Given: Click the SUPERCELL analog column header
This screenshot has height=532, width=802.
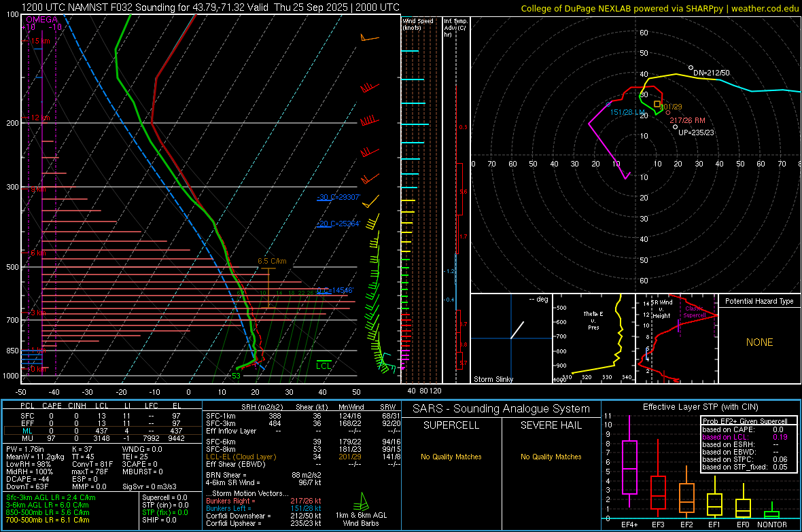Looking at the screenshot, I should click(x=451, y=425).
